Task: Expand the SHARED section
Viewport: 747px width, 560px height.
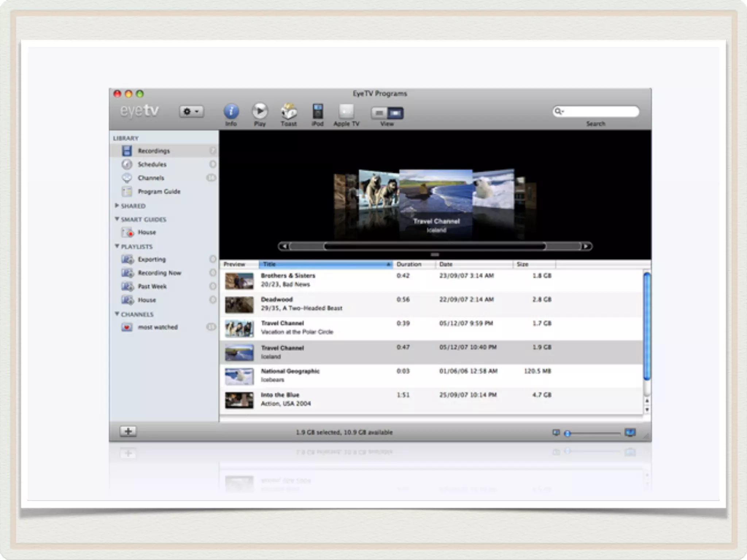Action: pyautogui.click(x=117, y=206)
